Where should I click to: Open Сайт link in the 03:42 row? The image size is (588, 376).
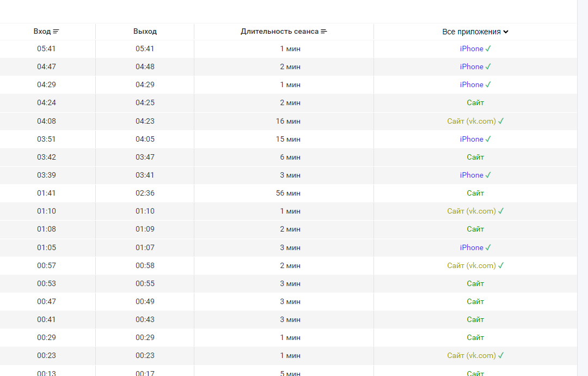(475, 157)
